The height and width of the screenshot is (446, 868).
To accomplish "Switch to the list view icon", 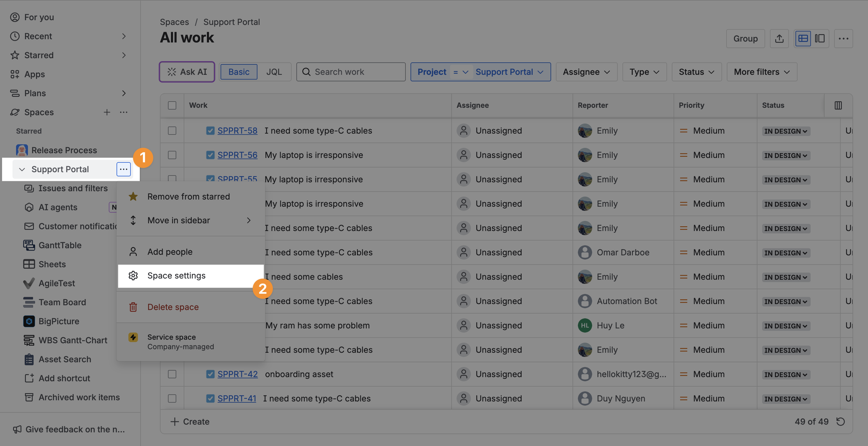I will coord(803,39).
